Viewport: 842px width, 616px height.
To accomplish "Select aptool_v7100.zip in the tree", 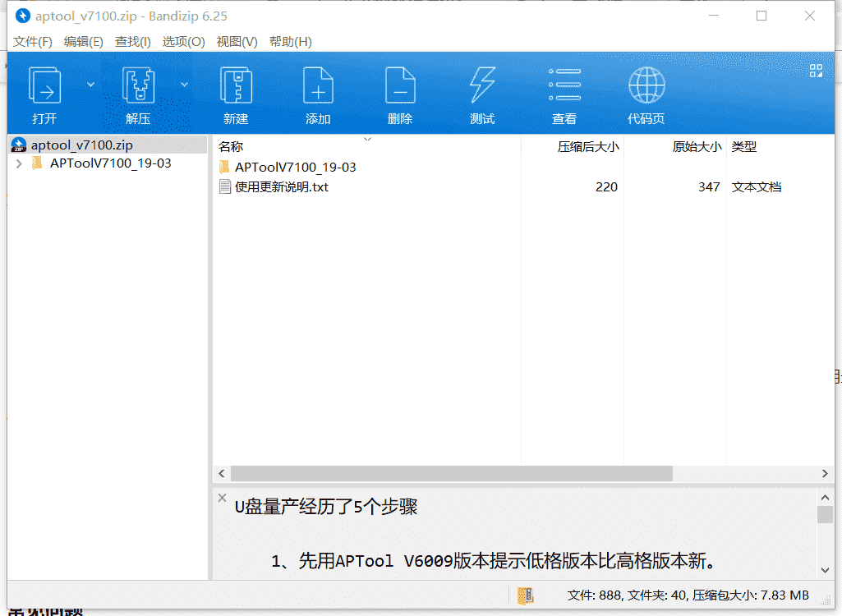I will tap(81, 145).
